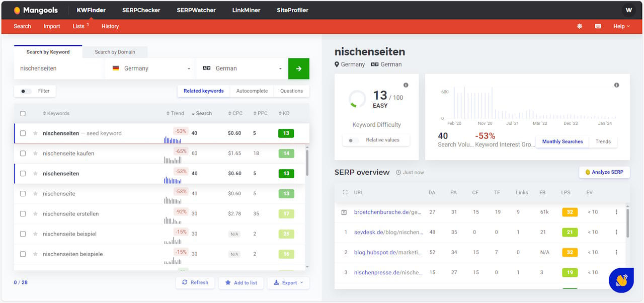
Task: Switch to Search by Domain tab
Action: click(x=115, y=52)
